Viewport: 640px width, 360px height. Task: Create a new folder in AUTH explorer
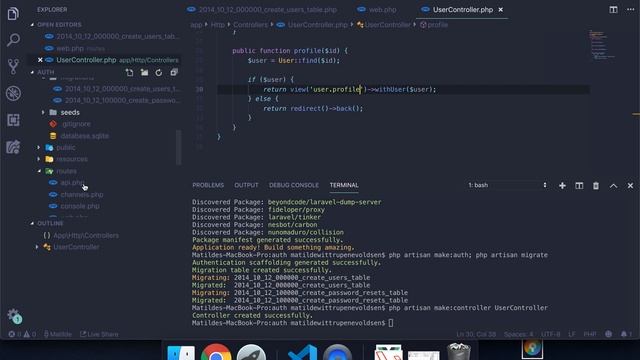click(x=144, y=72)
